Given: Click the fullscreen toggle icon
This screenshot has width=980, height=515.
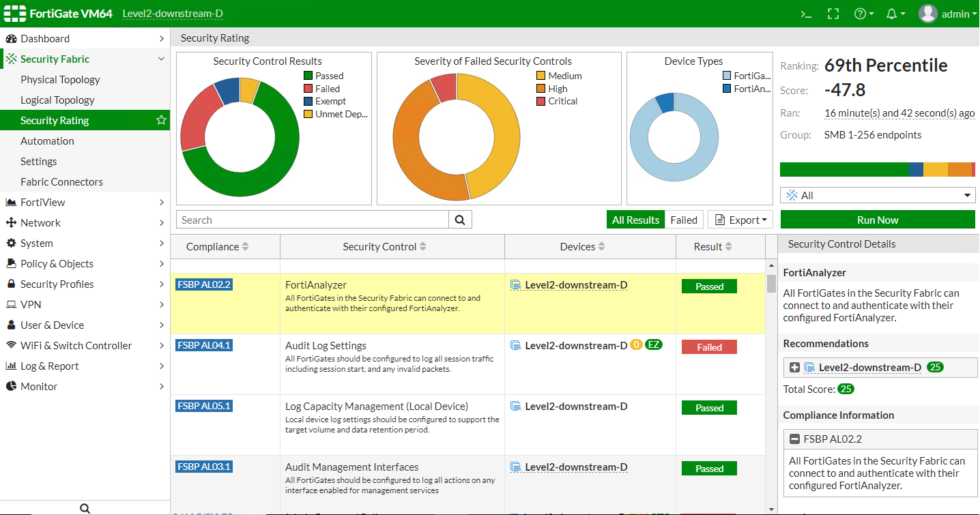Looking at the screenshot, I should [x=833, y=14].
